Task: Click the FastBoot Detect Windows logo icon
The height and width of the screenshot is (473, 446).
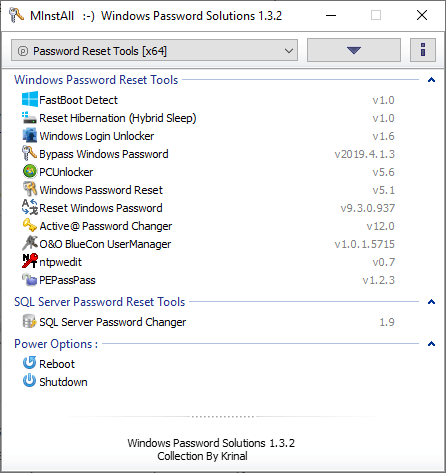Action: [x=30, y=100]
